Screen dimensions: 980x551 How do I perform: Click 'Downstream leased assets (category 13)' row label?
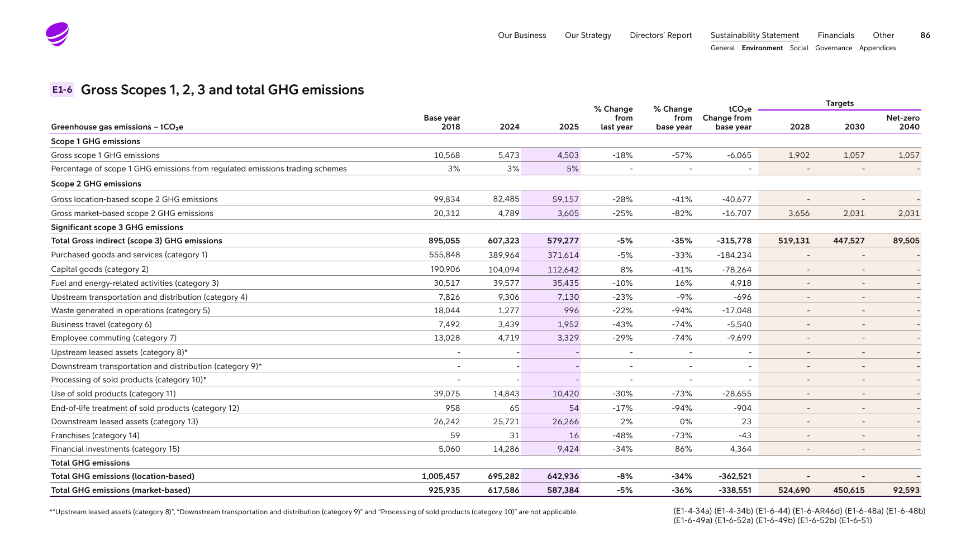(125, 421)
